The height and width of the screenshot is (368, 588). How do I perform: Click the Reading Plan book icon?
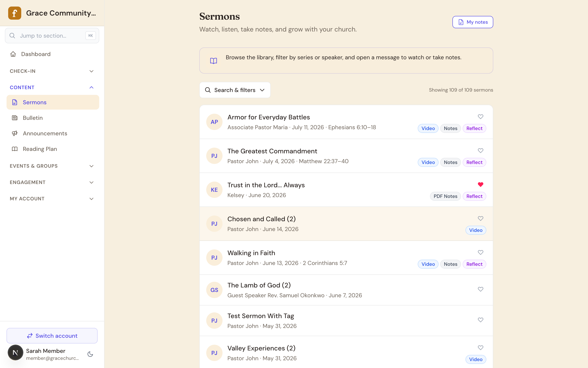click(x=15, y=149)
